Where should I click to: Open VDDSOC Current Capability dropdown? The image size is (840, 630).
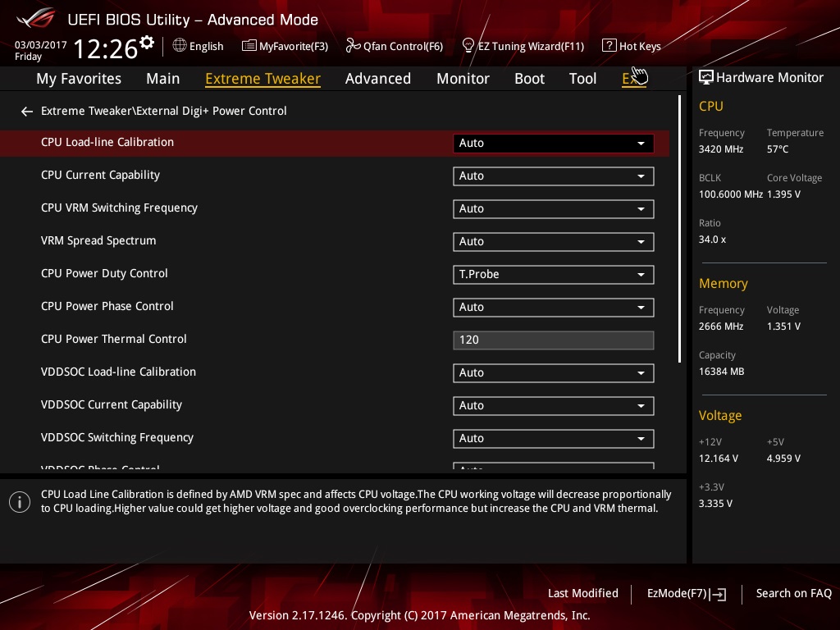coord(554,405)
